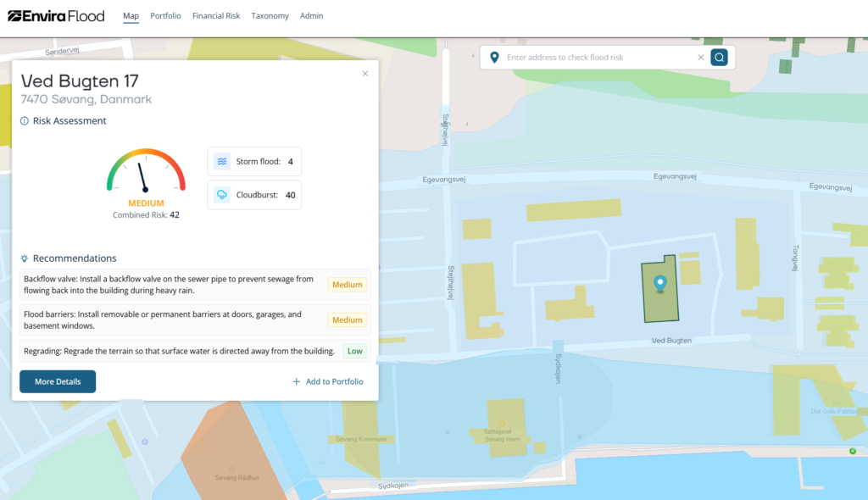Click the Søvang Kommune map label

tap(361, 439)
